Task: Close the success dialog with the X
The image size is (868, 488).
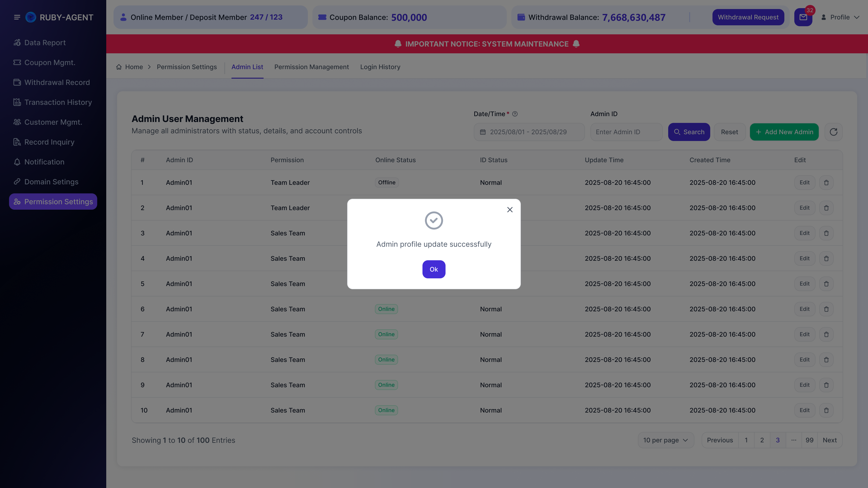Action: click(x=510, y=209)
